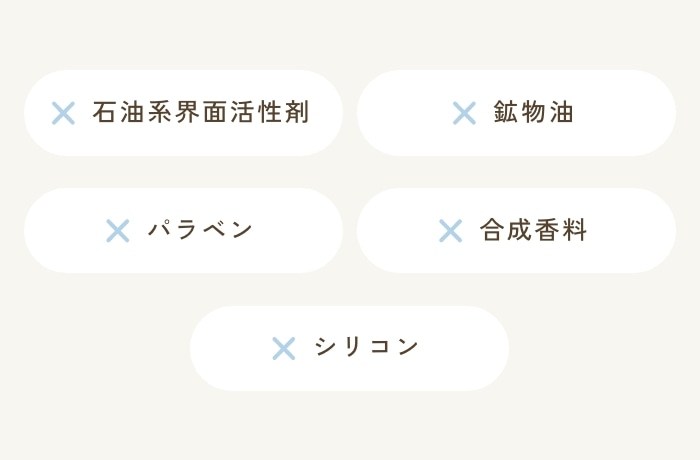Select the パラベン text label

coord(201,231)
